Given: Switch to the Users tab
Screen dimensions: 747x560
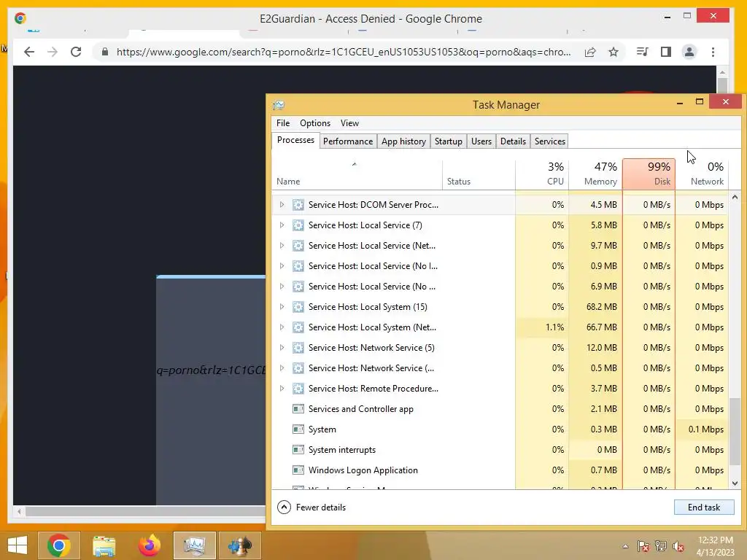Looking at the screenshot, I should coord(481,141).
